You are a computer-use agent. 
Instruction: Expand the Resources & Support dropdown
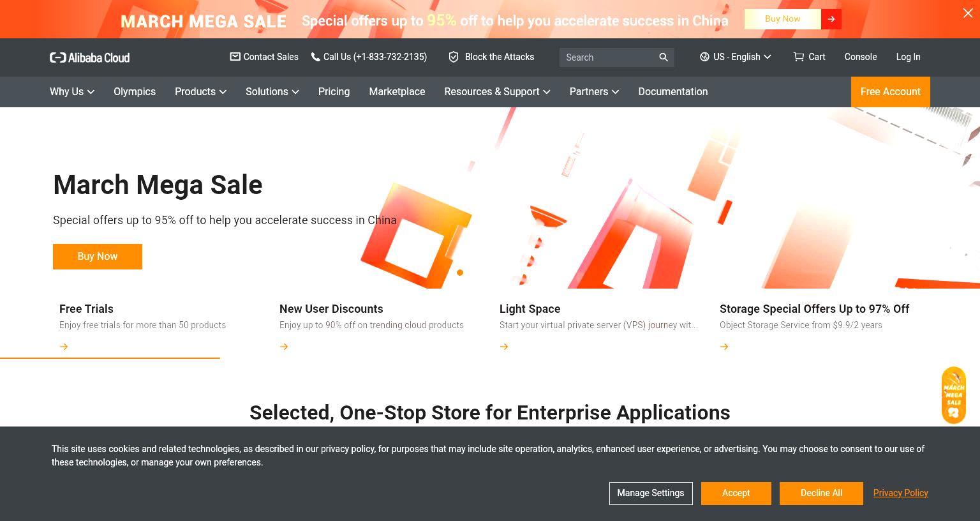497,92
